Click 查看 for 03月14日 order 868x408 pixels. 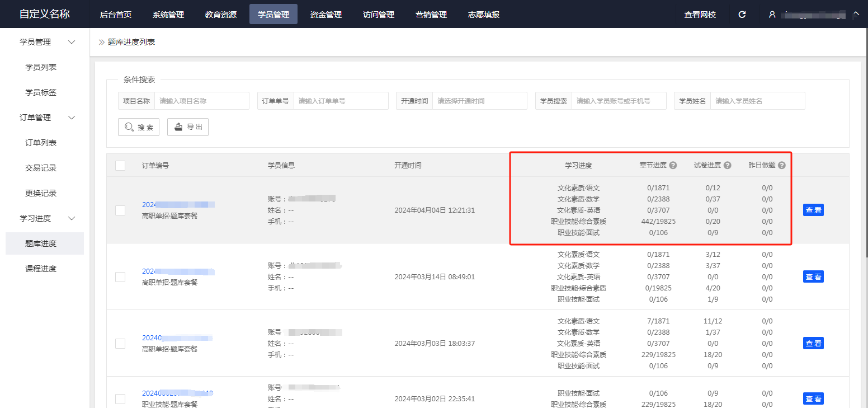813,277
